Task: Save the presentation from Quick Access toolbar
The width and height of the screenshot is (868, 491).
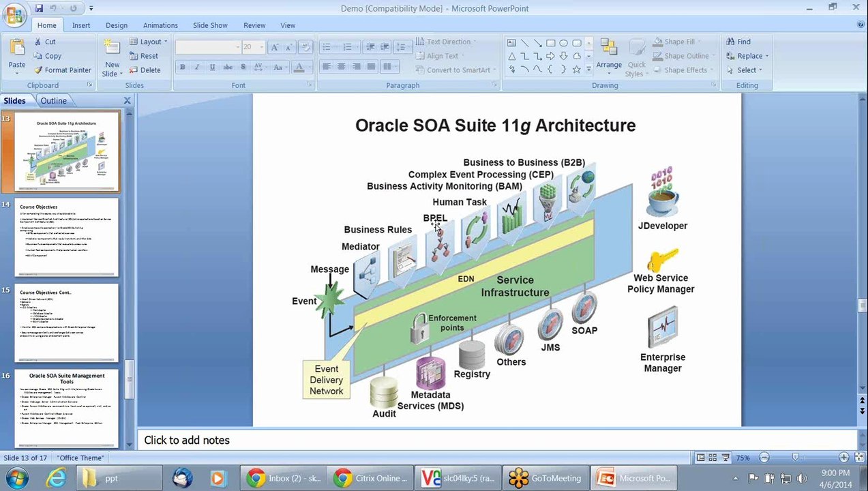Action: coord(39,8)
